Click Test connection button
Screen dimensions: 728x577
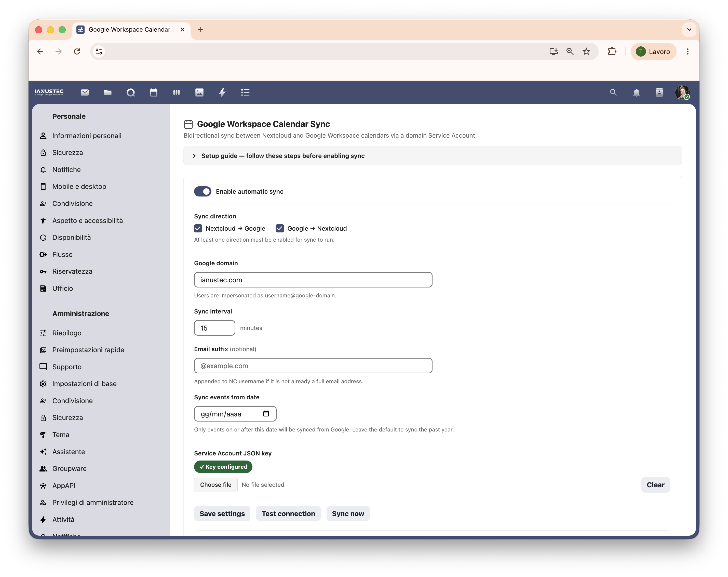click(x=288, y=514)
